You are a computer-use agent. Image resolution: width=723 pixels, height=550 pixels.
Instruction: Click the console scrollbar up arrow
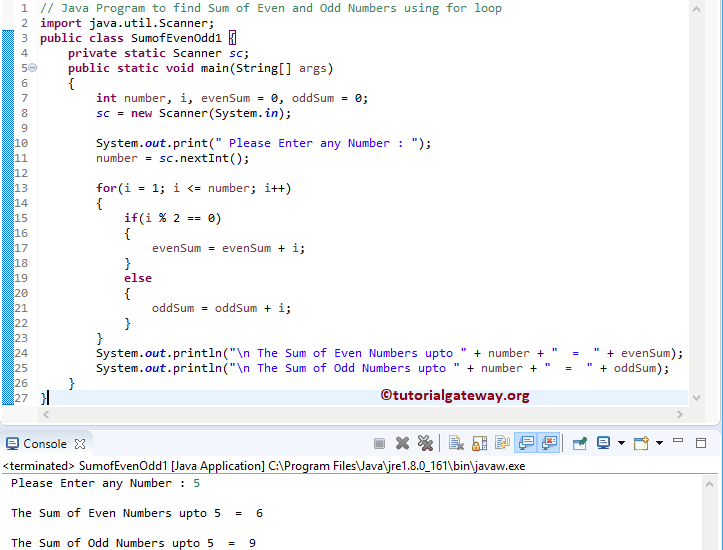pos(709,484)
